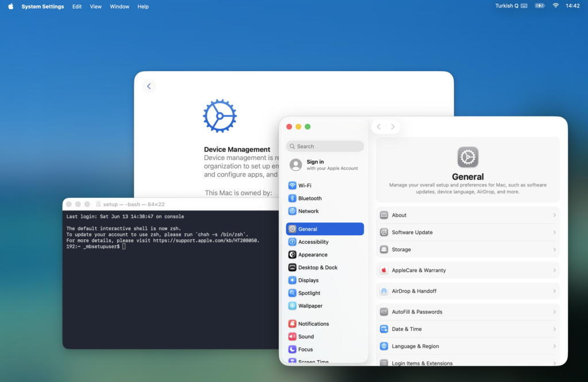Open the Storage settings row
Viewport: 588px width, 382px height.
point(467,250)
